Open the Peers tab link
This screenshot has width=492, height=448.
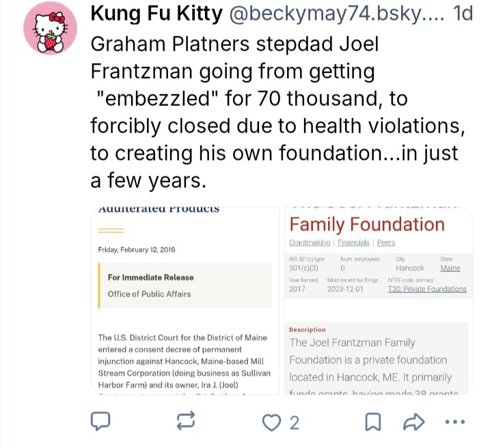pos(386,242)
